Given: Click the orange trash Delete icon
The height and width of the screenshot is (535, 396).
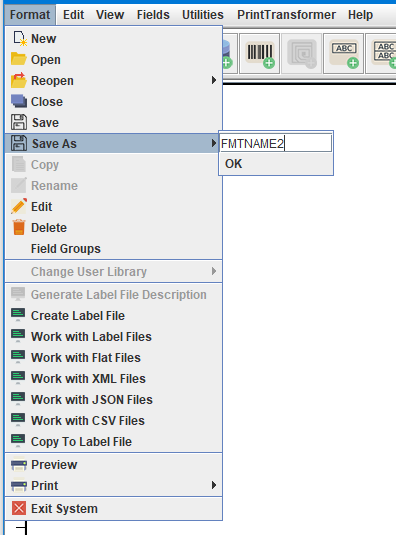Looking at the screenshot, I should click(19, 228).
